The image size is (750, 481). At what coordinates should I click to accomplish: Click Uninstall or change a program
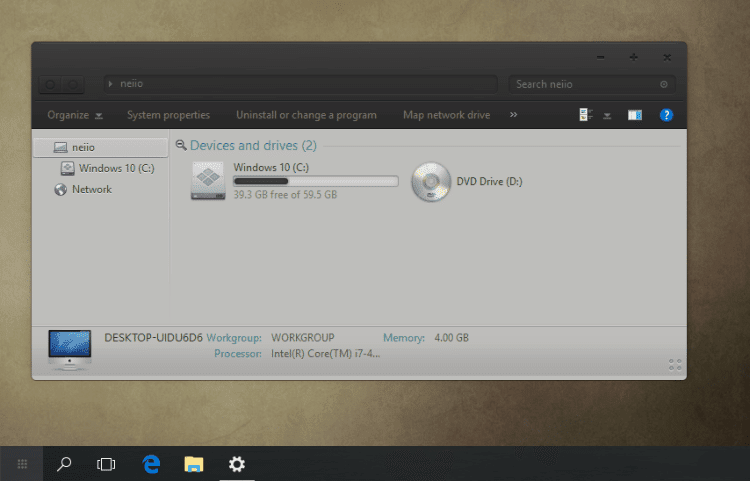pyautogui.click(x=306, y=115)
